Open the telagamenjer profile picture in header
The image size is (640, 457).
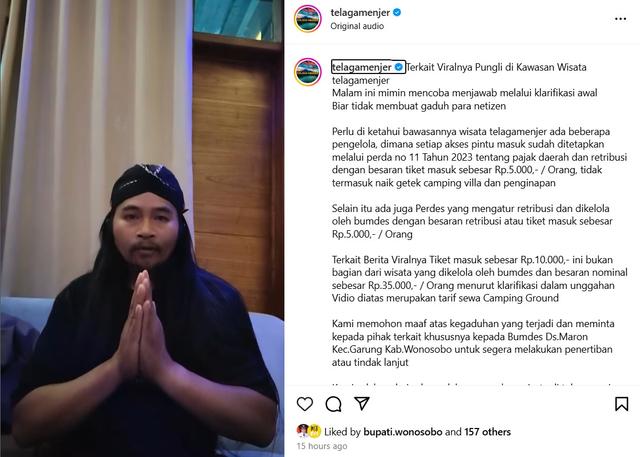308,18
